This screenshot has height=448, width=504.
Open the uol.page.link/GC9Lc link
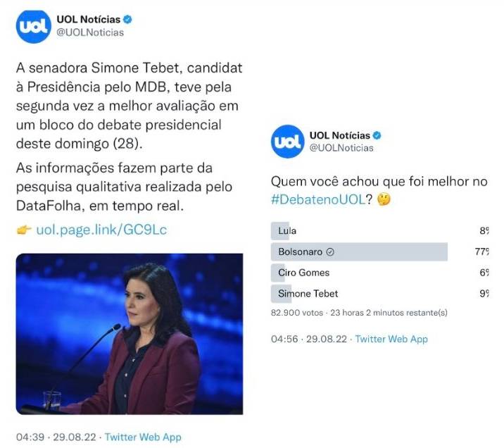click(x=102, y=230)
